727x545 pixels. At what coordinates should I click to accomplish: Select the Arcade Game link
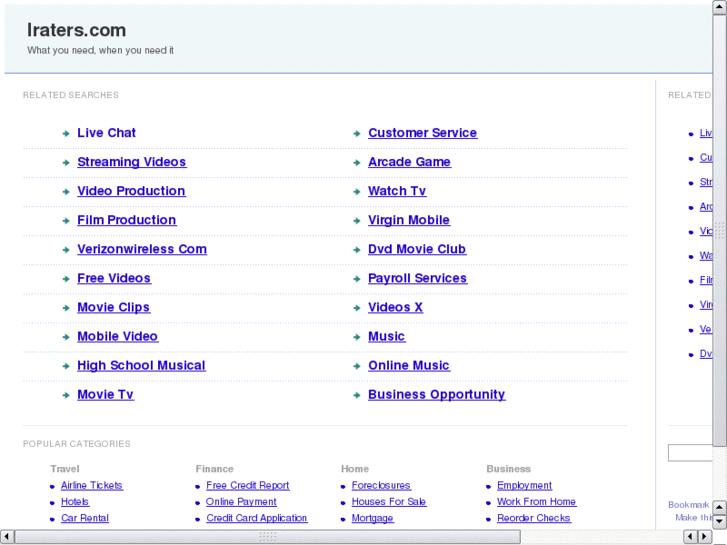point(409,162)
